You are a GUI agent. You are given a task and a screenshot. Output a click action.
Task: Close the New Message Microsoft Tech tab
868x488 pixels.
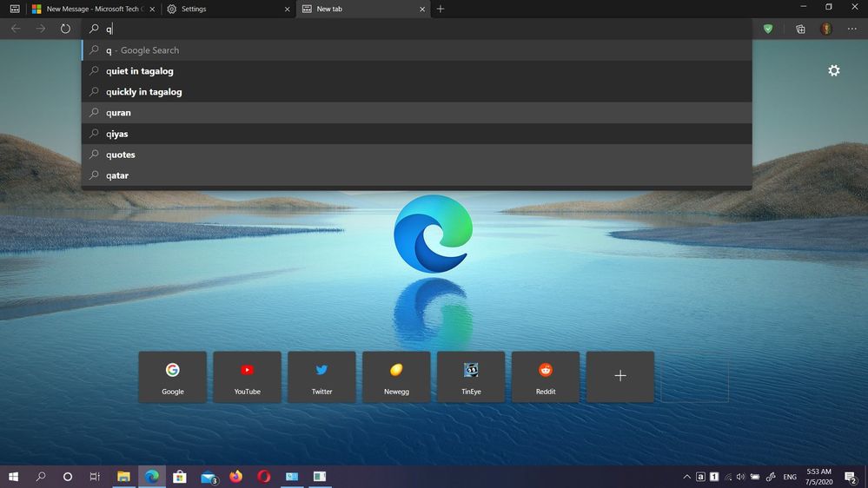pos(152,10)
